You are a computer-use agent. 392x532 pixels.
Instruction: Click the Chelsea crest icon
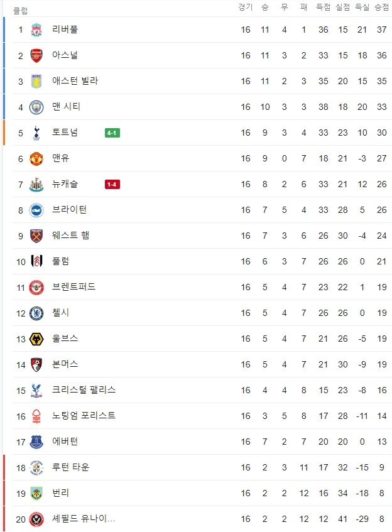point(36,313)
